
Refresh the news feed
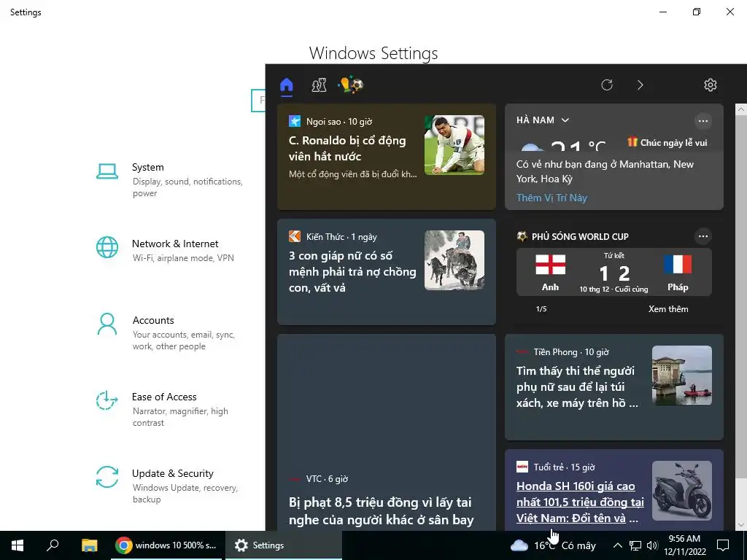606,85
